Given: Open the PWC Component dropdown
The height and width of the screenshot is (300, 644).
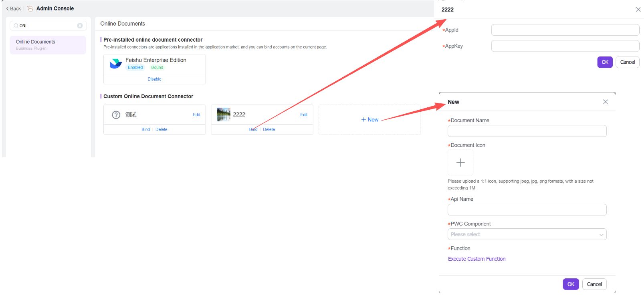Looking at the screenshot, I should tap(527, 234).
